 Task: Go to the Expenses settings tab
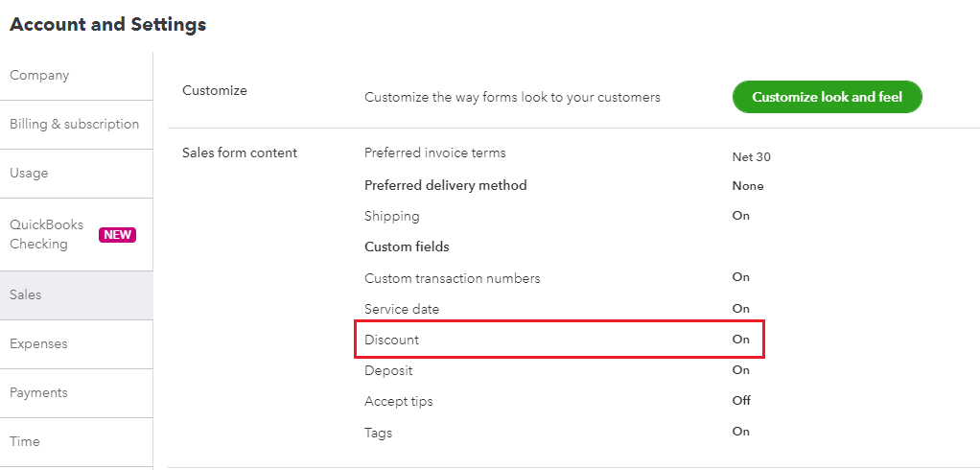click(x=38, y=344)
